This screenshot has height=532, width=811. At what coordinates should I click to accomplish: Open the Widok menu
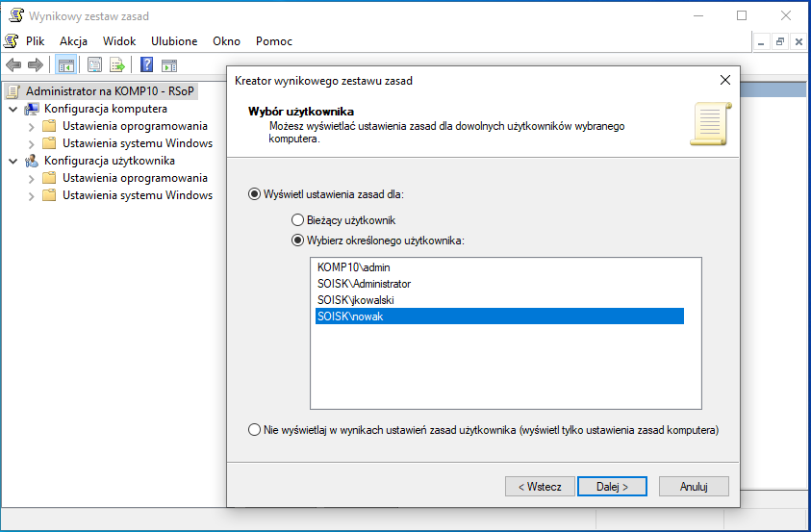(x=119, y=41)
